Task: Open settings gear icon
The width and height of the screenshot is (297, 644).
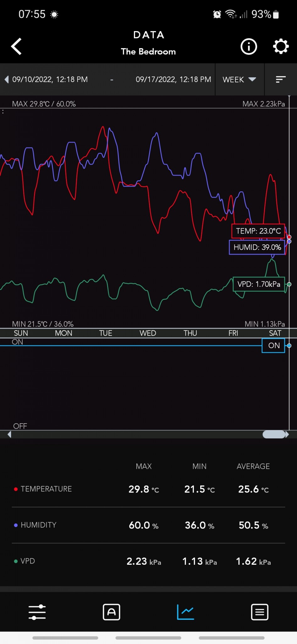Action: 280,47
